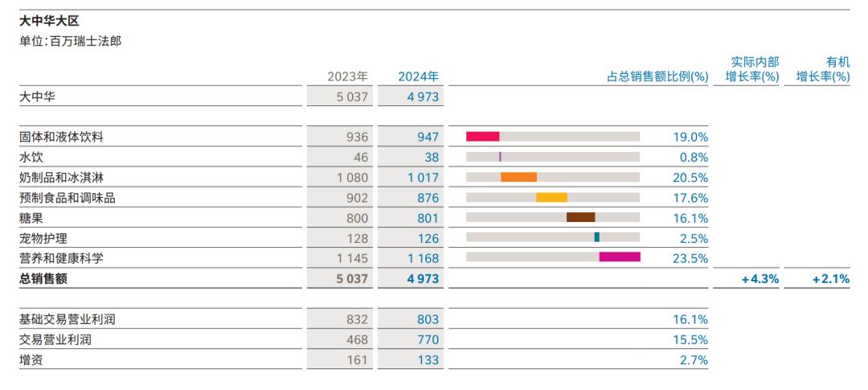Click the thin purple bar for 水饮
The width and height of the screenshot is (868, 390).
[500, 157]
